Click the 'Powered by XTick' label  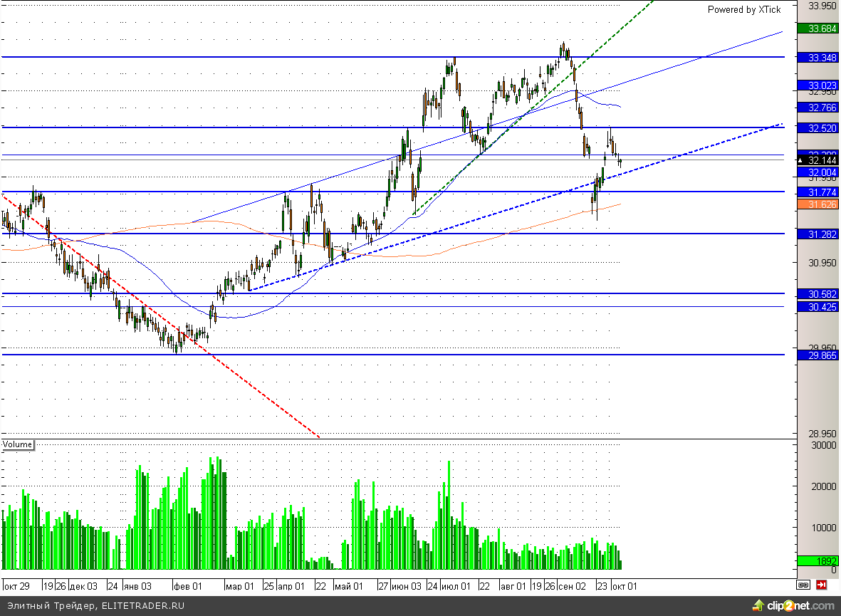point(743,9)
